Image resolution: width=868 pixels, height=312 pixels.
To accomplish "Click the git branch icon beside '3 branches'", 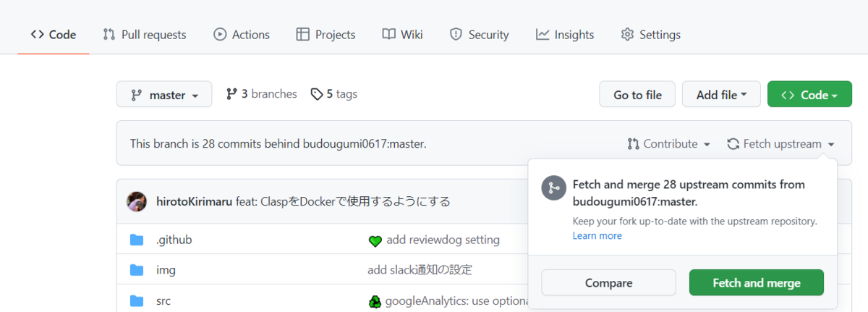I will [231, 94].
